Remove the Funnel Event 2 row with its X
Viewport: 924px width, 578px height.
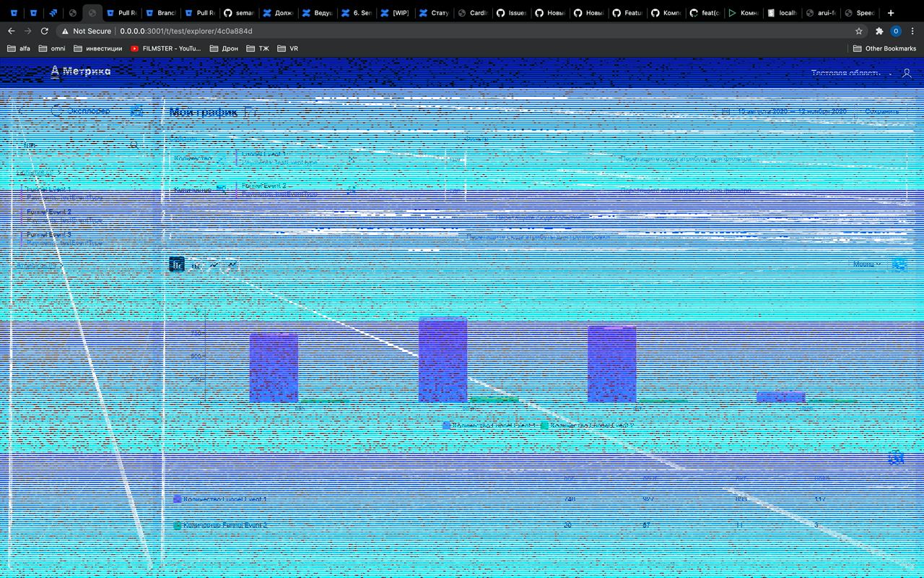point(352,190)
